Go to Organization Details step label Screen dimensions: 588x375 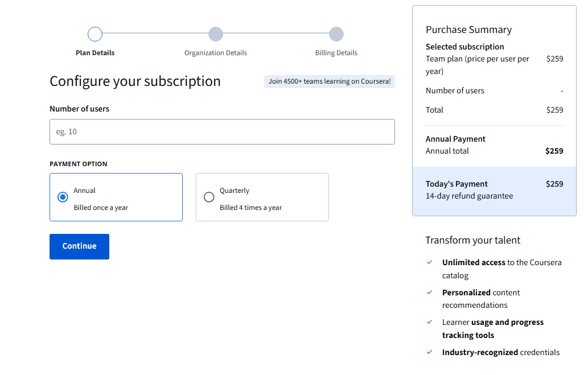coord(216,53)
